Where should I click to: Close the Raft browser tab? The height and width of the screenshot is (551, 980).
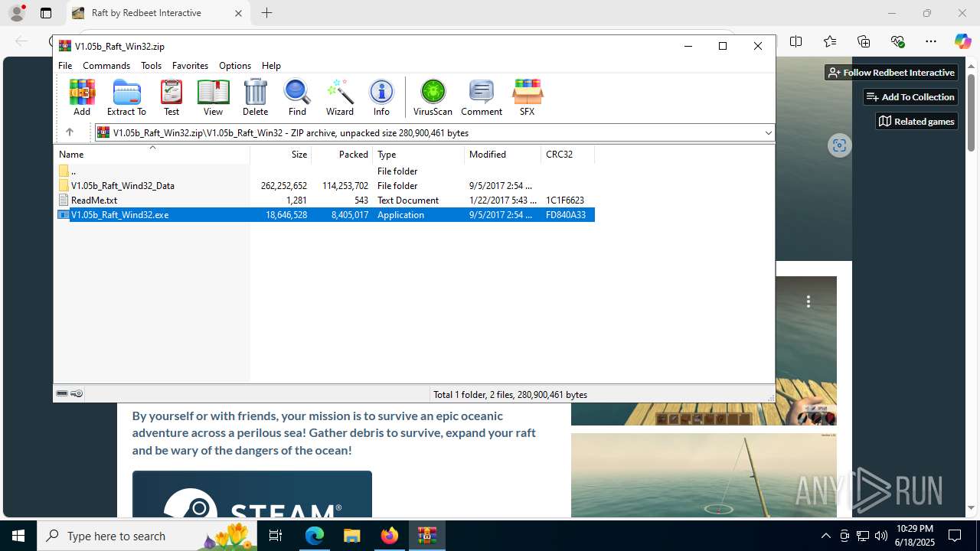pos(238,13)
